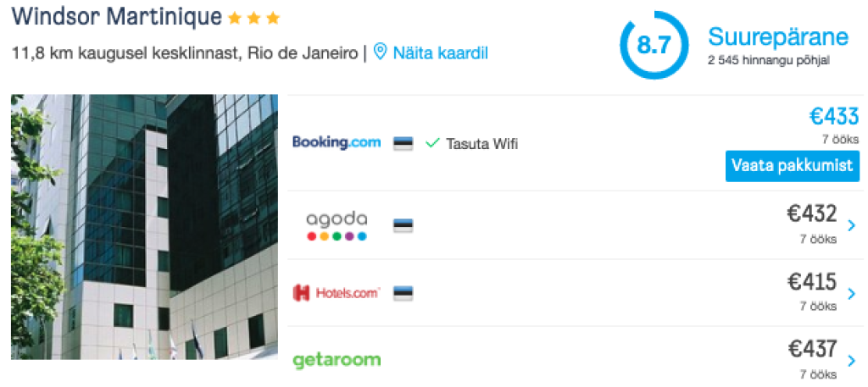Click the agoda logo
This screenshot has width=868, height=387.
[x=337, y=225]
